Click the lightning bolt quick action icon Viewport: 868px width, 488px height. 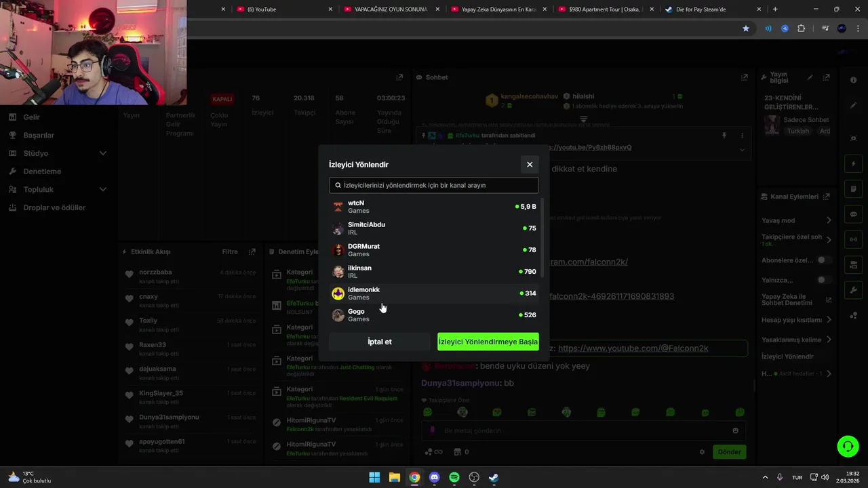click(853, 164)
